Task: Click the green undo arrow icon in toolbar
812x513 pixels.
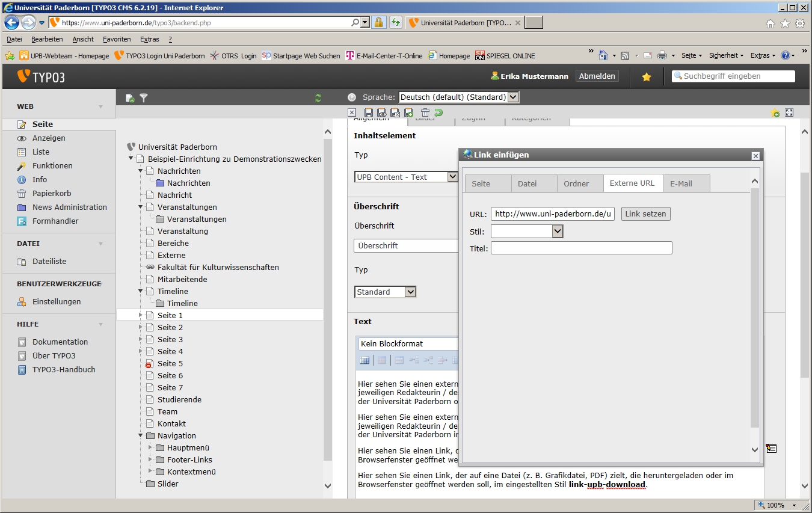Action: click(x=438, y=112)
